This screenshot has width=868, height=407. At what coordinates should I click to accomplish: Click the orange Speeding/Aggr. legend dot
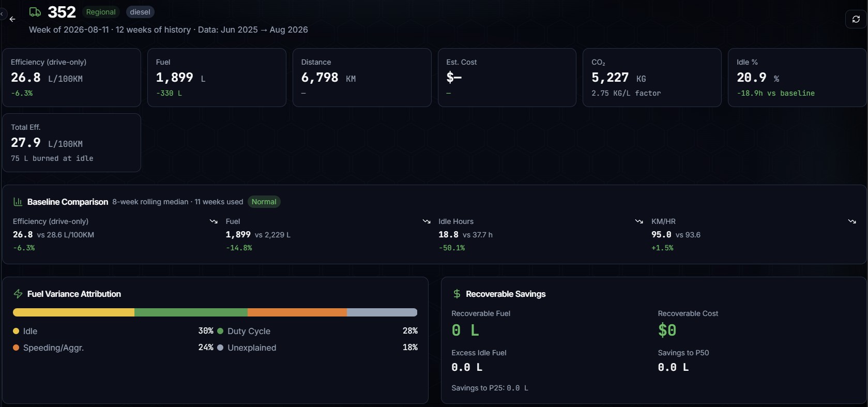pos(16,348)
